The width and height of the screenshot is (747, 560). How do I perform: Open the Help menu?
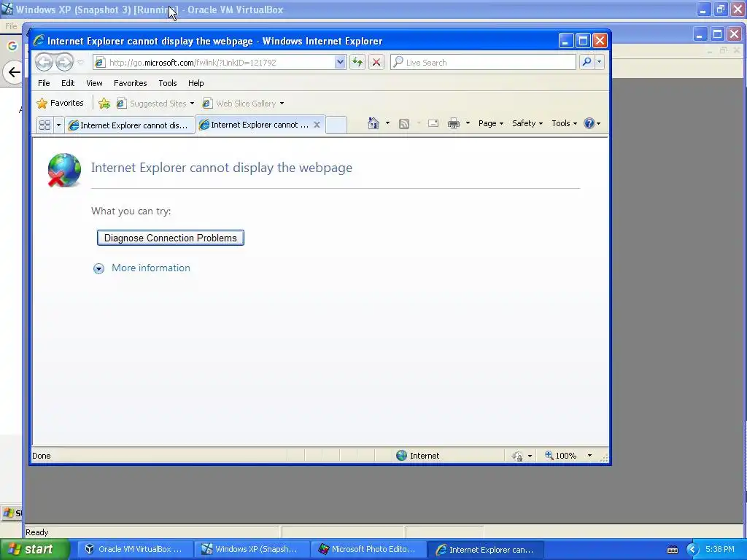(196, 83)
